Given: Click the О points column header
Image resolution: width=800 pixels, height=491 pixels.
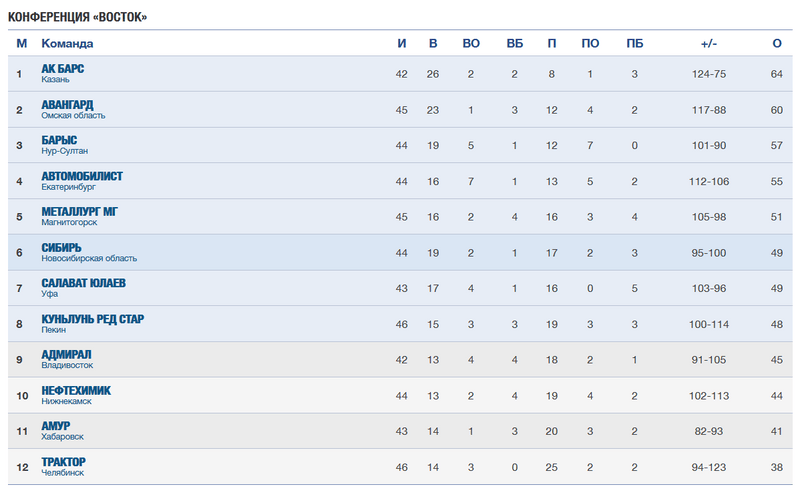Looking at the screenshot, I should 776,43.
